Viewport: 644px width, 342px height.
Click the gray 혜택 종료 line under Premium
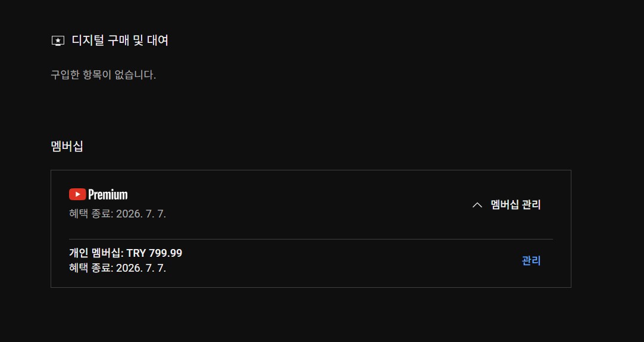[117, 214]
